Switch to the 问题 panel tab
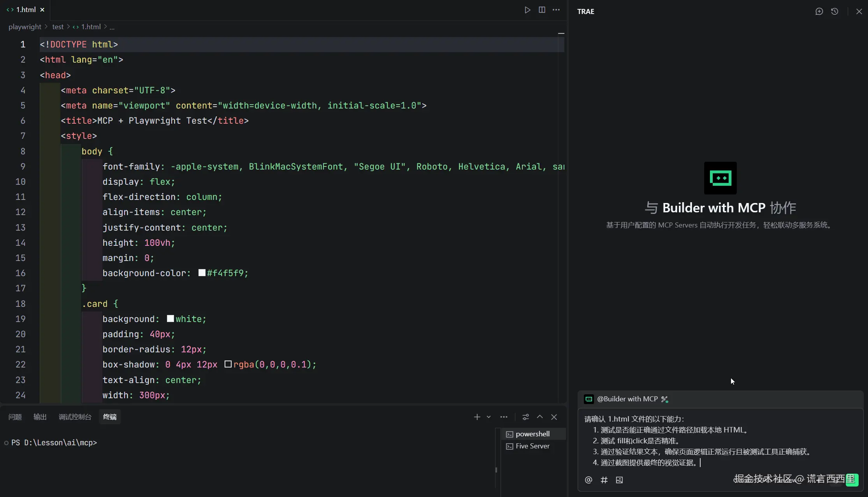 click(15, 417)
